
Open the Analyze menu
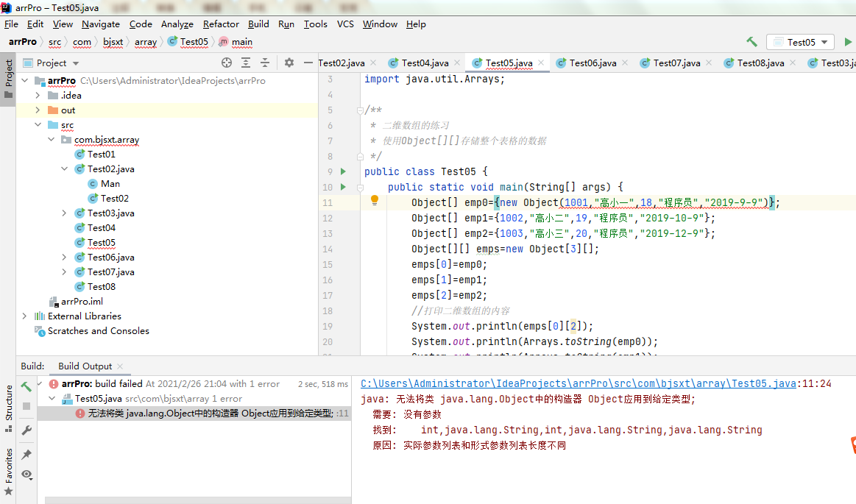click(x=177, y=24)
